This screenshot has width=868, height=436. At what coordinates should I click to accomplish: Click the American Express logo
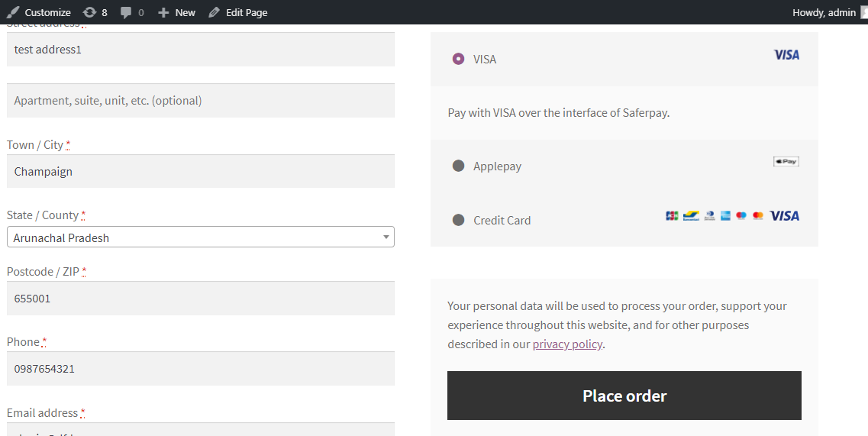click(725, 216)
